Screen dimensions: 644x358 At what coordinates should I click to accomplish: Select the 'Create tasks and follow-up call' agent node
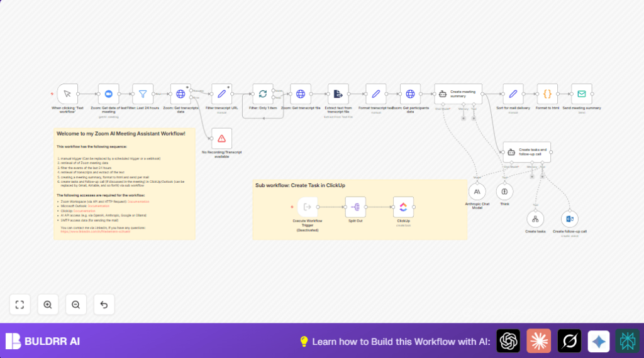527,152
